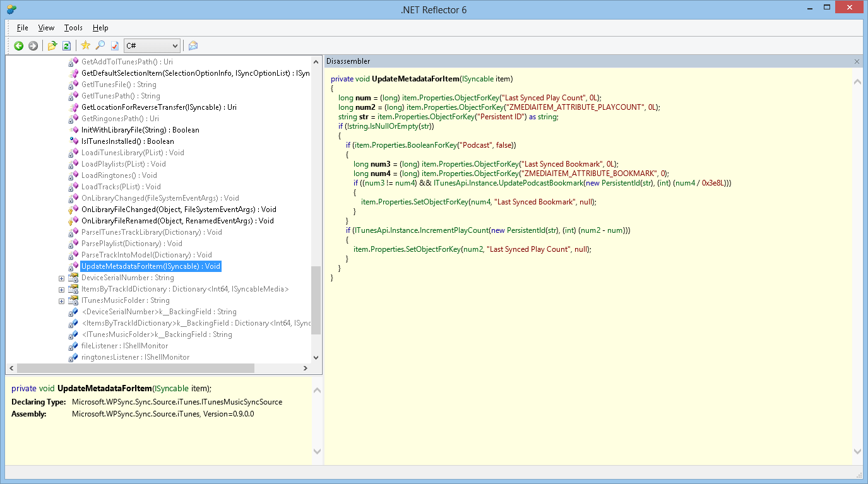Open Bookmarks with the star icon

click(x=86, y=45)
